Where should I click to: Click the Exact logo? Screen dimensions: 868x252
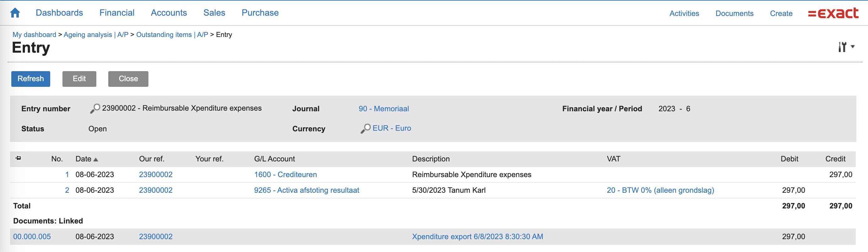833,13
